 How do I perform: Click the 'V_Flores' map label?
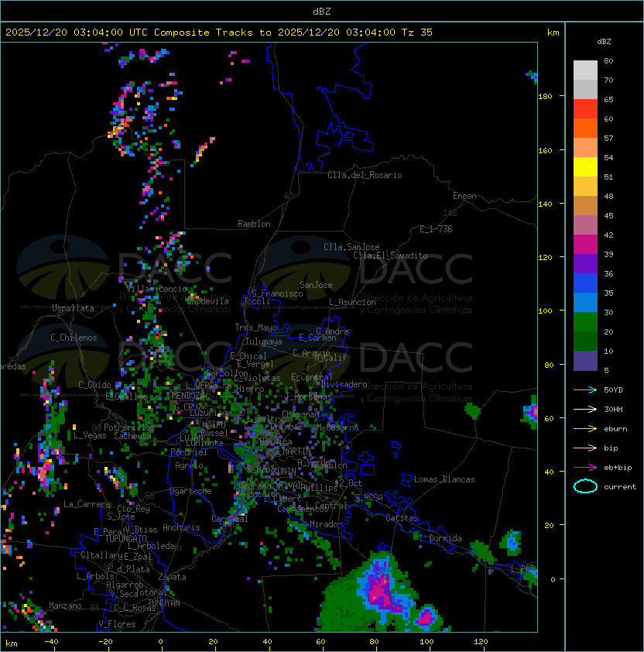pyautogui.click(x=117, y=624)
